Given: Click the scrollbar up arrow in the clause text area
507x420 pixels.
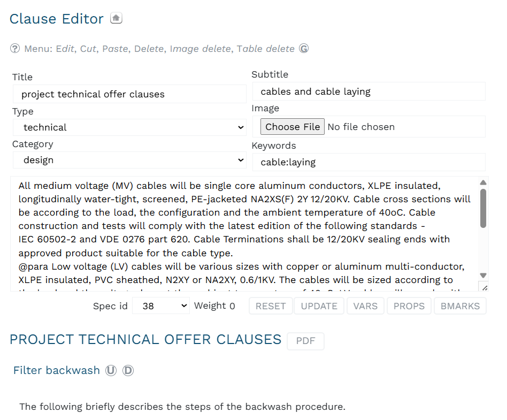Looking at the screenshot, I should coord(483,182).
